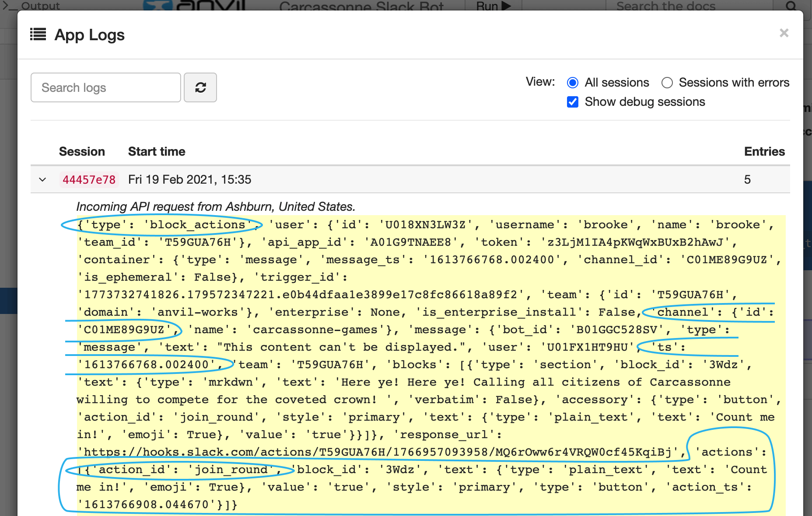Screen dimensions: 812x516
Task: Collapse session 44457e78 entry
Action: point(42,180)
